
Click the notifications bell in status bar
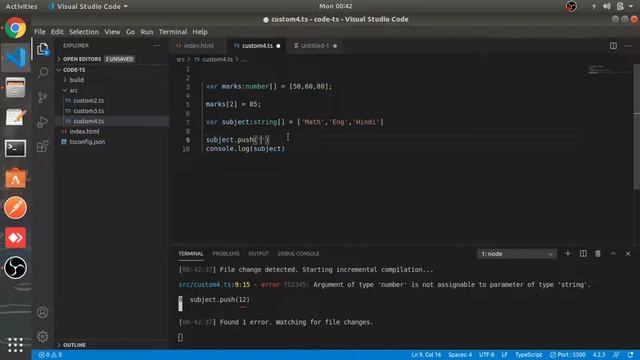(x=631, y=355)
